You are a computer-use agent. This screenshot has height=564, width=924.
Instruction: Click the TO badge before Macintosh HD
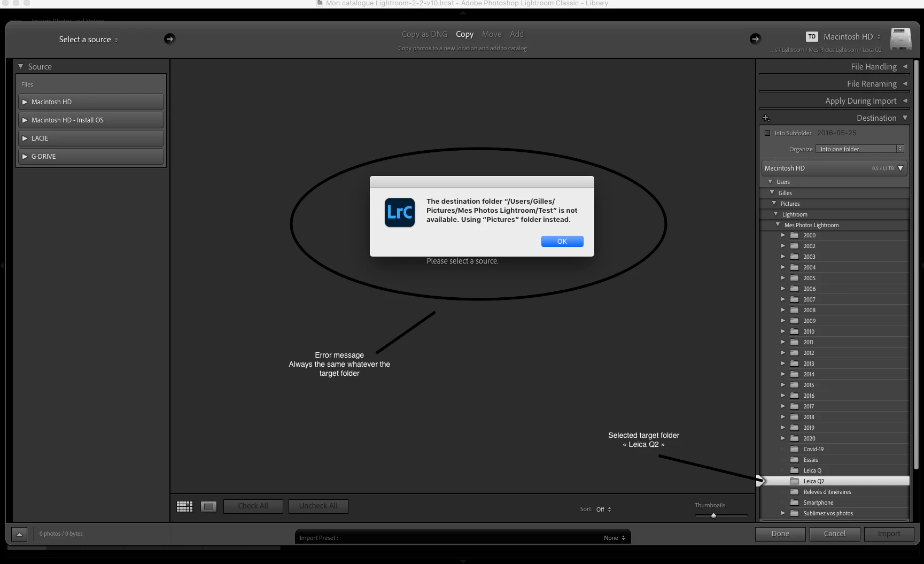[812, 36]
